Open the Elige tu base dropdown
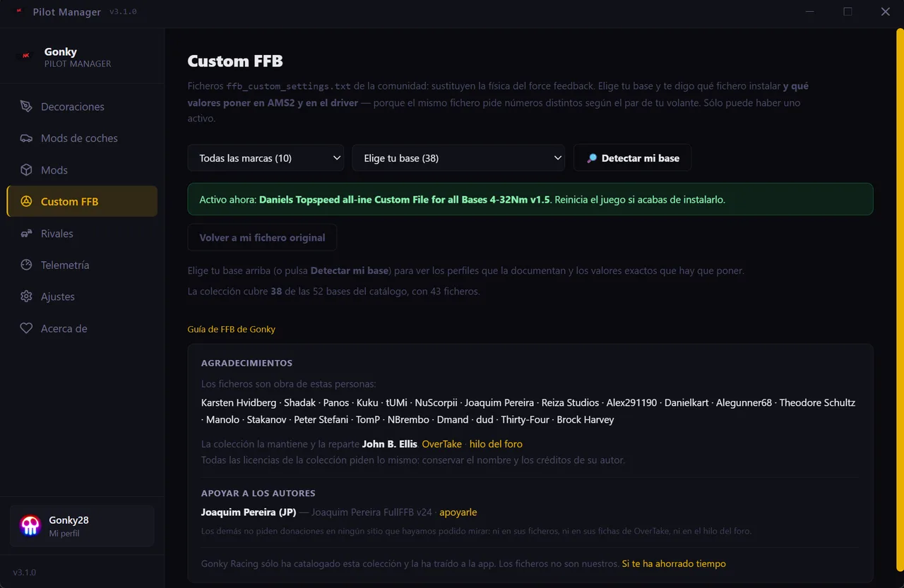This screenshot has height=588, width=904. [x=458, y=158]
